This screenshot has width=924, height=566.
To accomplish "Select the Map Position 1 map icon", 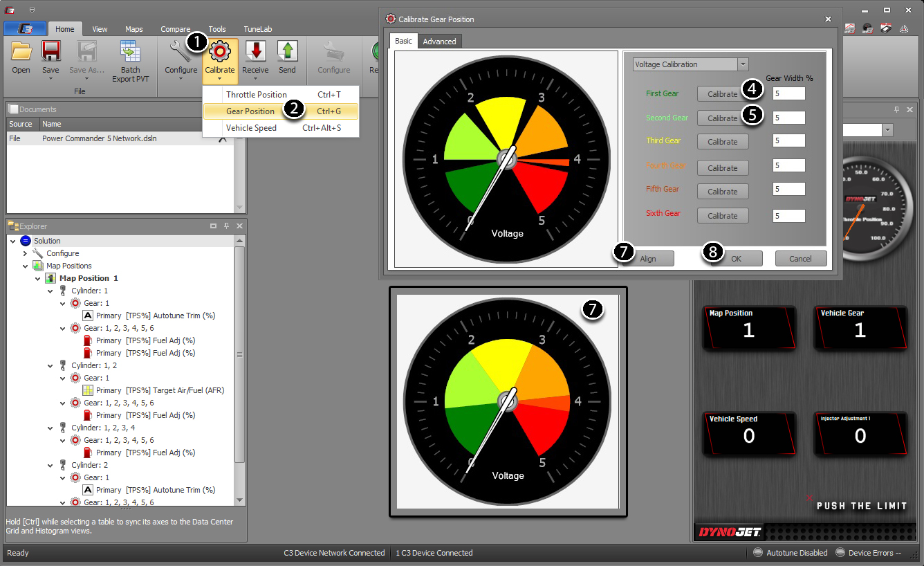I will coord(50,277).
